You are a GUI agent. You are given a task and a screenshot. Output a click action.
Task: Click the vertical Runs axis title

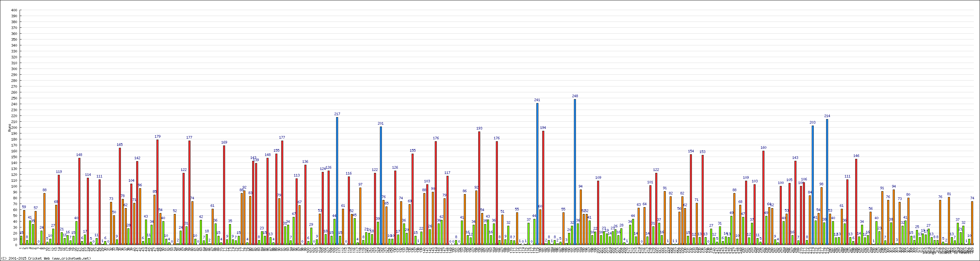[9, 127]
